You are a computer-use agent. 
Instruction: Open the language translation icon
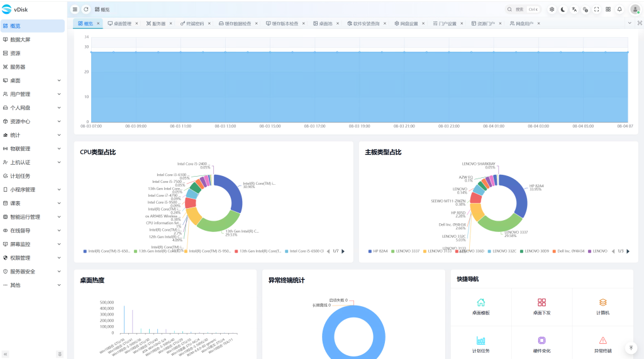point(574,9)
